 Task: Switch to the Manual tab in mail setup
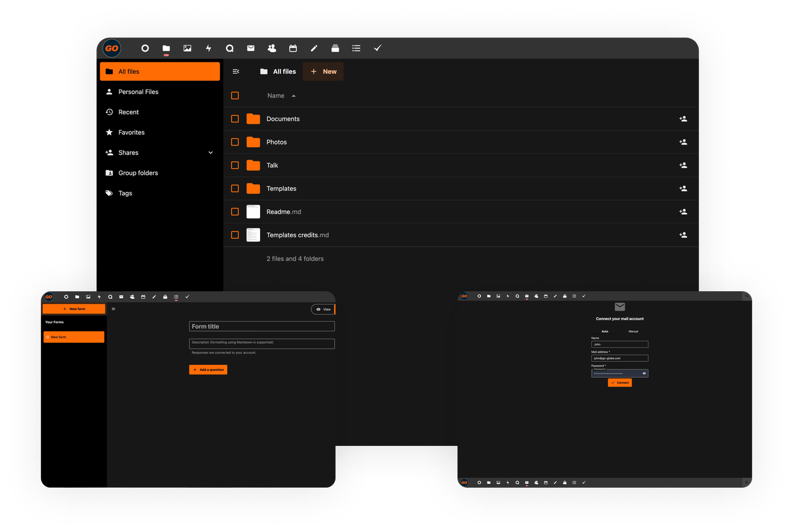coord(633,331)
